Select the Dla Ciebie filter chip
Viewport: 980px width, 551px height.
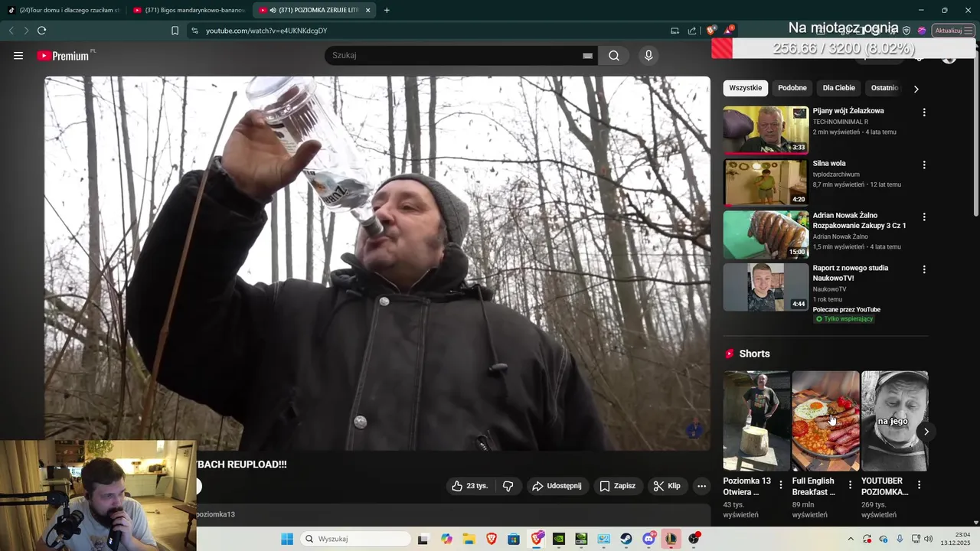point(839,88)
